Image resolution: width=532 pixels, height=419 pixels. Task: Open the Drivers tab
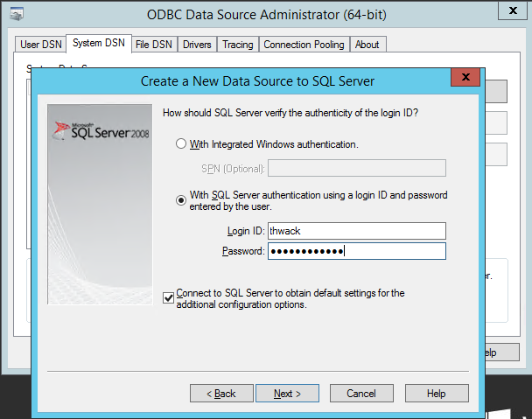197,45
